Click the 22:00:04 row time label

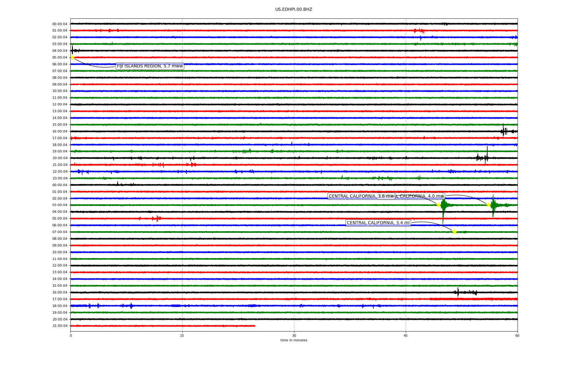pyautogui.click(x=60, y=172)
